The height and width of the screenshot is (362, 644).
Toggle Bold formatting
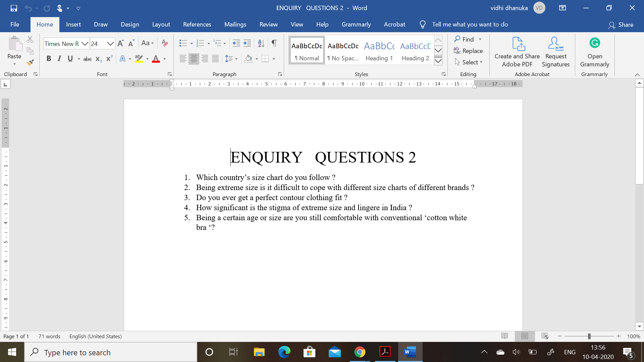click(49, 59)
